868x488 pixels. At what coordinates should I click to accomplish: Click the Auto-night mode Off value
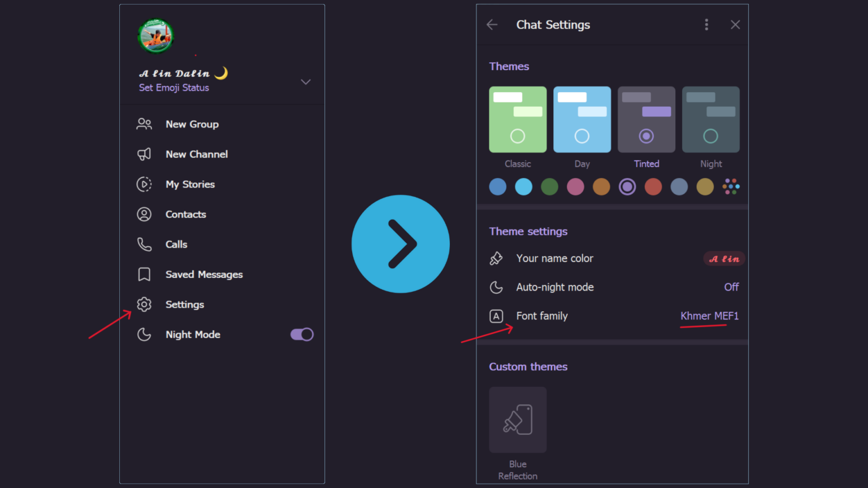tap(731, 287)
